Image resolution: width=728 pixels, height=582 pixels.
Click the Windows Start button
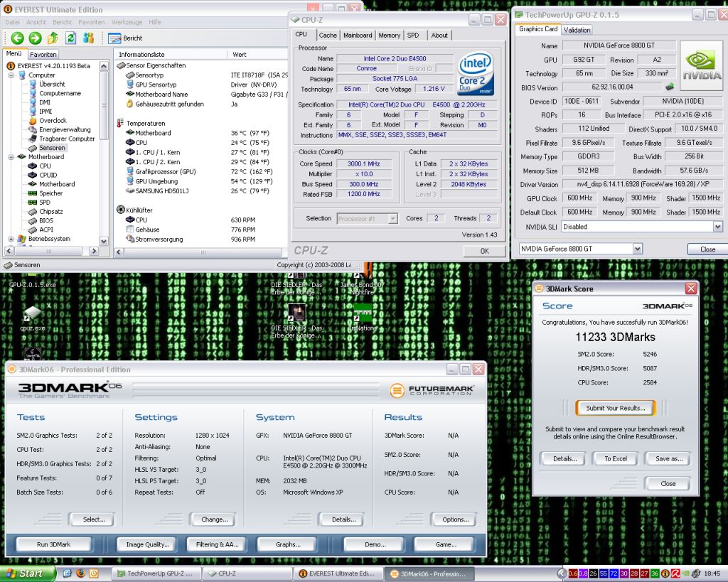tap(28, 573)
